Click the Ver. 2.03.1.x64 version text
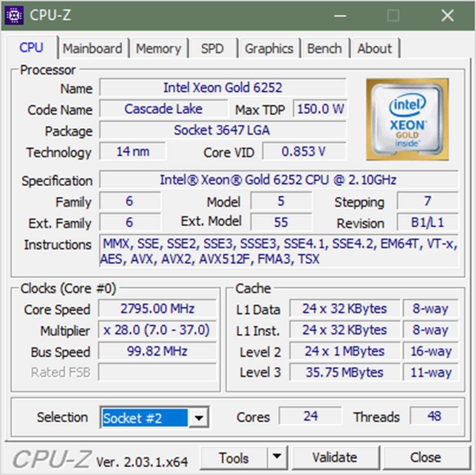Screen dimensions: 476x475 [x=142, y=462]
